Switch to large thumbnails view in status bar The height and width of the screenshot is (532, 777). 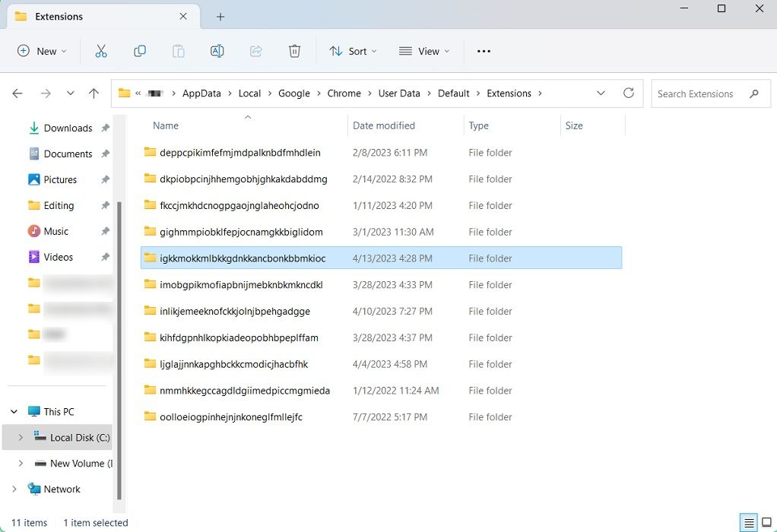click(x=766, y=522)
